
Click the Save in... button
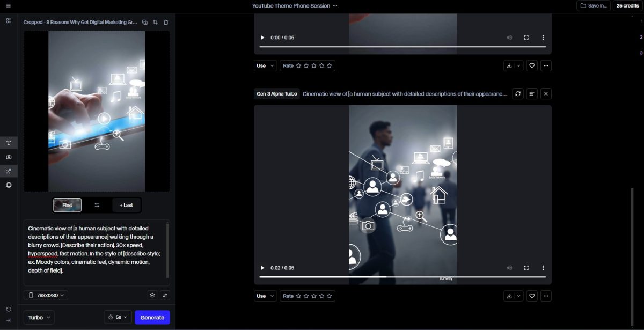[x=593, y=5]
